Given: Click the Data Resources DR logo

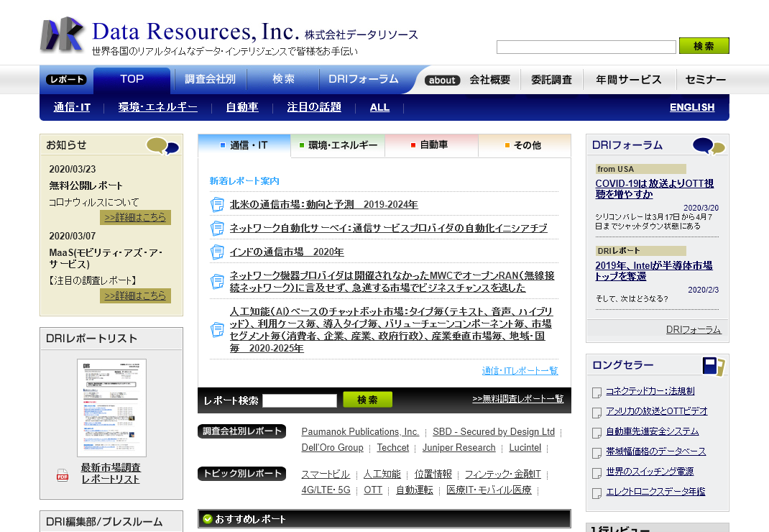Looking at the screenshot, I should pos(62,34).
